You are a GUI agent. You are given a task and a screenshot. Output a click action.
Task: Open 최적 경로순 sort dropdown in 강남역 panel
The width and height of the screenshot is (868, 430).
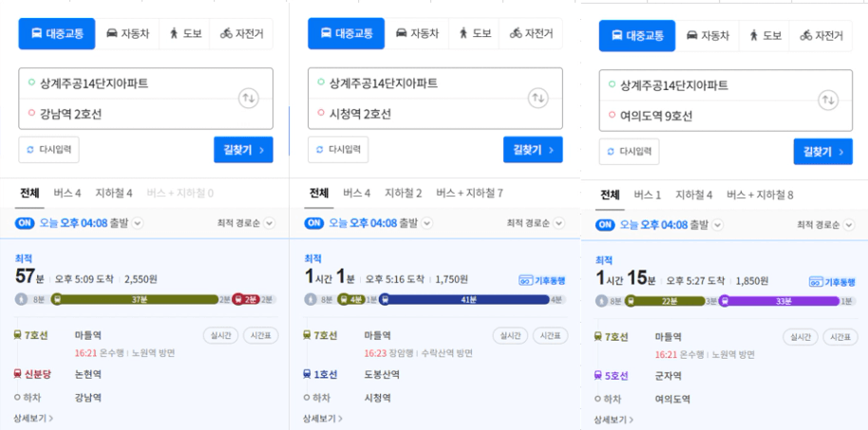pos(246,223)
